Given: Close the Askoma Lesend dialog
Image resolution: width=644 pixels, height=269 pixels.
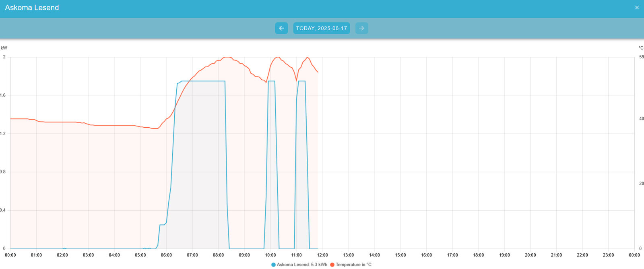Looking at the screenshot, I should 637,8.
